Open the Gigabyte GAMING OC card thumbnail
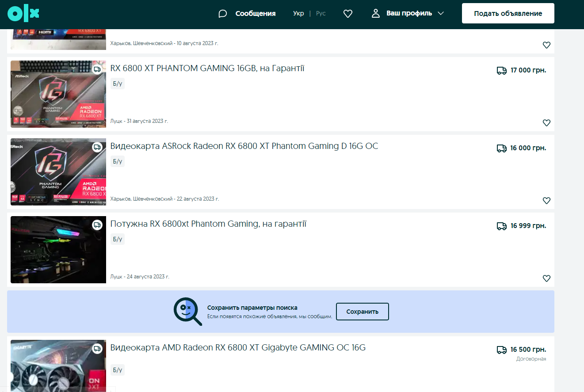 pos(58,366)
